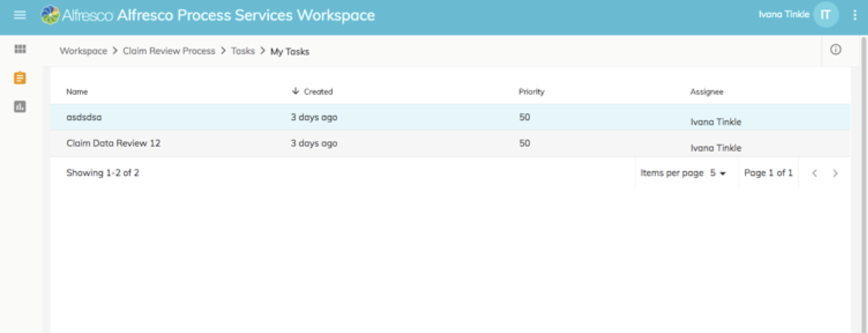Image resolution: width=868 pixels, height=333 pixels.
Task: Open the Items per page dropdown
Action: coord(716,173)
